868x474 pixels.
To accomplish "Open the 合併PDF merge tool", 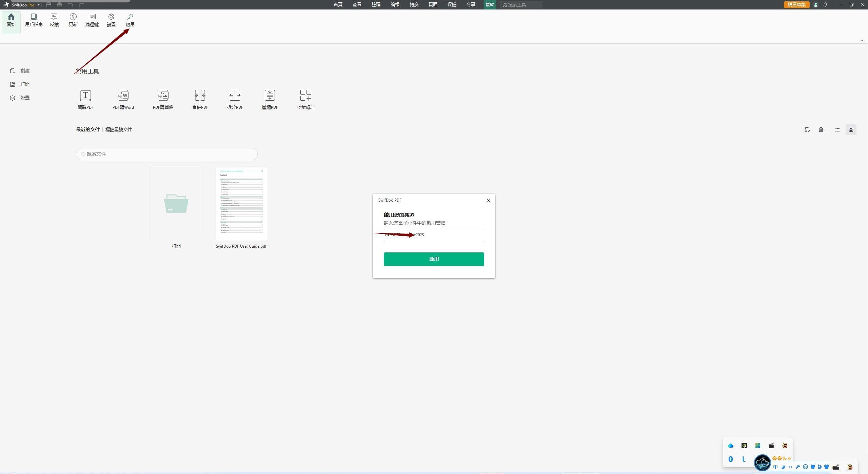I will pos(200,100).
